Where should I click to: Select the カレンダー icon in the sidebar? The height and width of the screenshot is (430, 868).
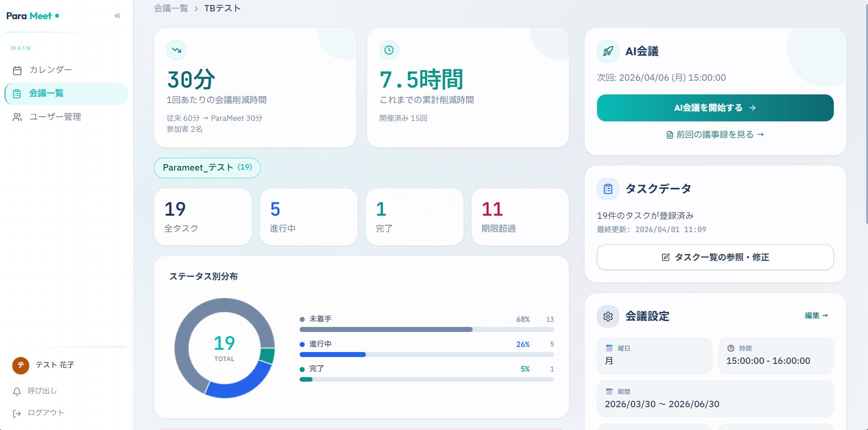[x=17, y=70]
